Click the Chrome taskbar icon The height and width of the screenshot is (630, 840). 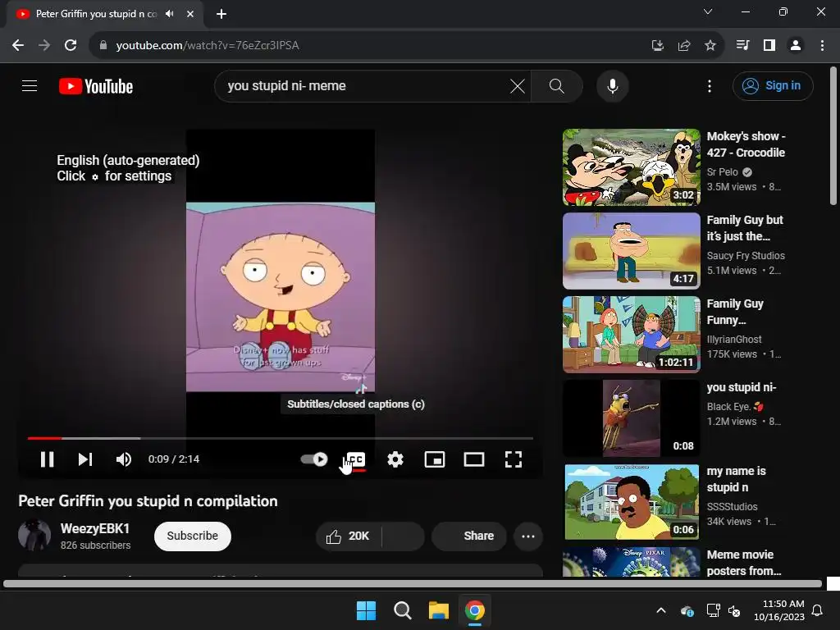[x=475, y=610]
